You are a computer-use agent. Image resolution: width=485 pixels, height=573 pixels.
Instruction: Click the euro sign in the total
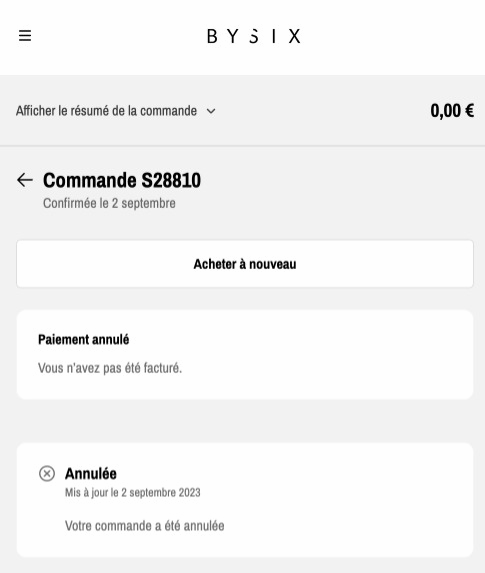(470, 111)
